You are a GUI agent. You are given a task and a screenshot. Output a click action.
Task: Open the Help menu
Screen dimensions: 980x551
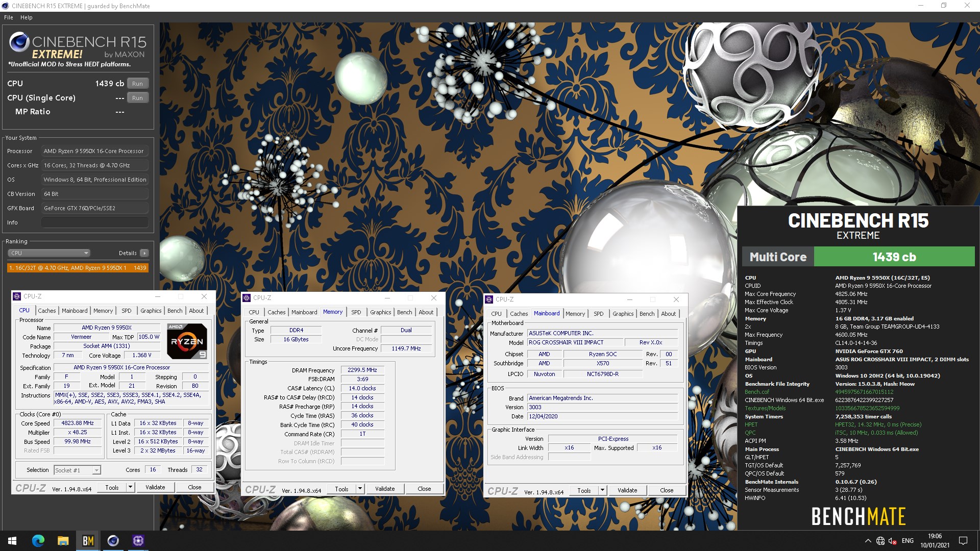tap(27, 17)
